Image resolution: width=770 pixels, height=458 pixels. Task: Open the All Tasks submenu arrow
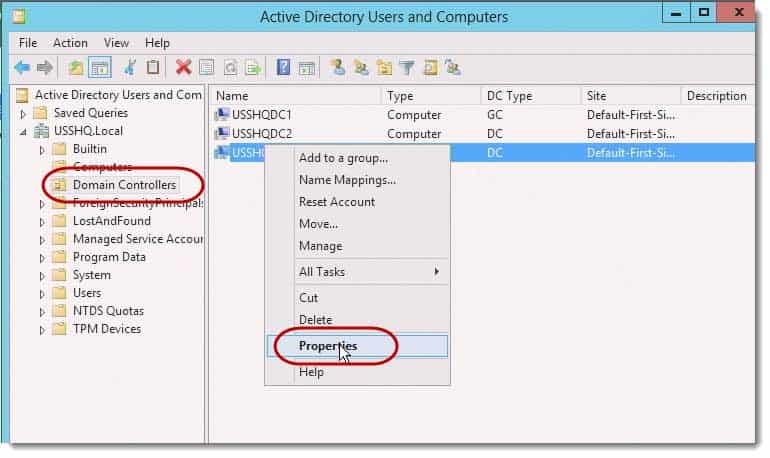436,271
